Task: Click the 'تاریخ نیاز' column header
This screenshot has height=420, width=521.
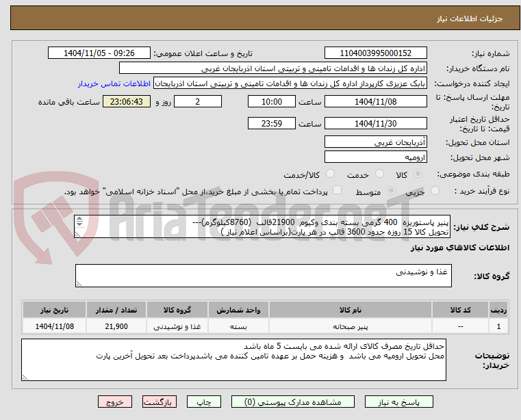Action: coord(55,310)
